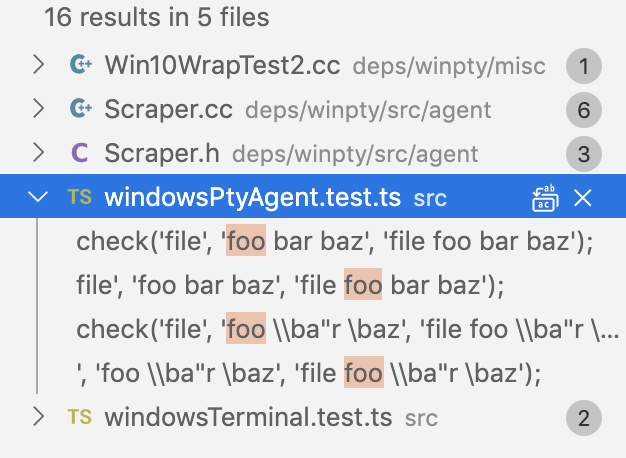Click the TS icon next to windowsTerminal.test.ts
Image resolution: width=626 pixels, height=458 pixels.
click(80, 417)
